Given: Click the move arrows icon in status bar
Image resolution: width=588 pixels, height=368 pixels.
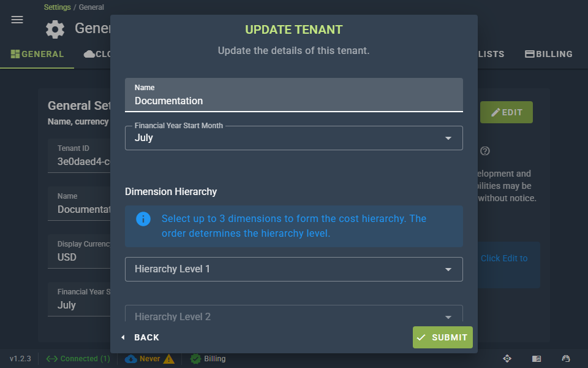Looking at the screenshot, I should click(507, 359).
